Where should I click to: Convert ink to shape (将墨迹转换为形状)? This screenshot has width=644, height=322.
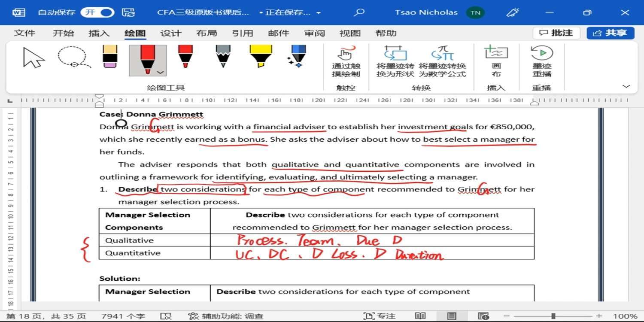[395, 62]
